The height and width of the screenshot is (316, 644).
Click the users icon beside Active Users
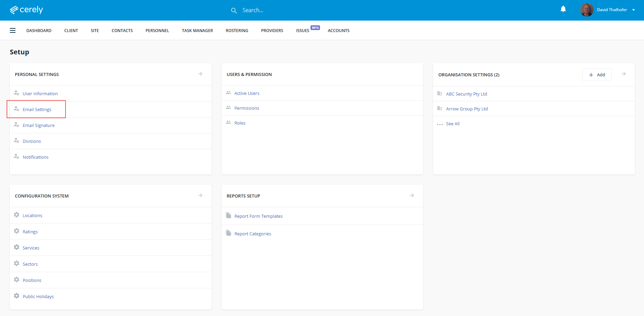(228, 93)
